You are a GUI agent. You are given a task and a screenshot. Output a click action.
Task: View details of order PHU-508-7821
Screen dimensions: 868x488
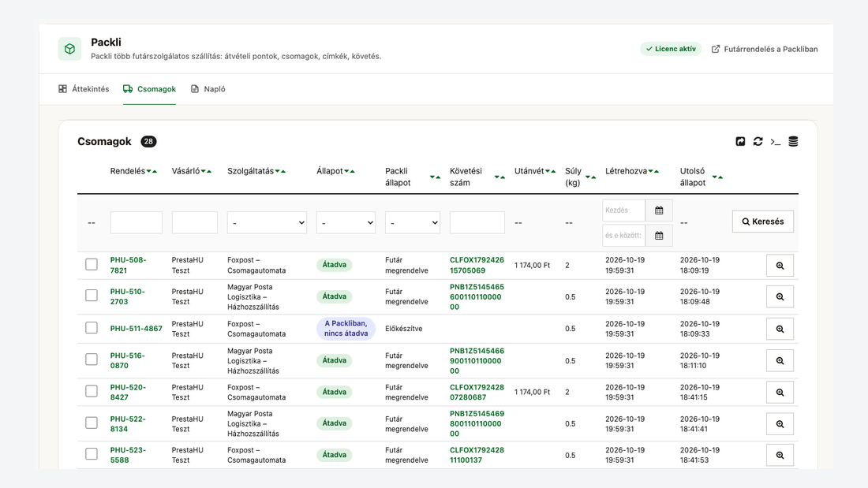[x=780, y=266]
